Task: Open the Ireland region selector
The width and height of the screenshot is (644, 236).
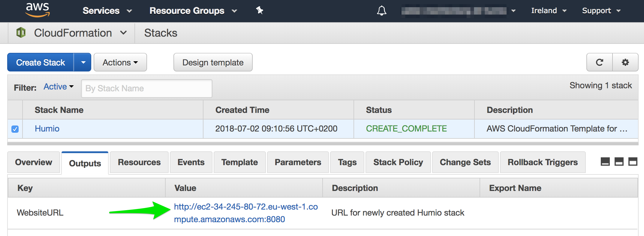Action: point(548,11)
